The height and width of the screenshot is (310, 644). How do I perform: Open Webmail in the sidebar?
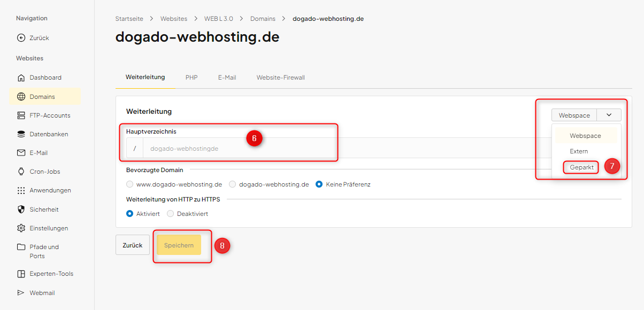click(x=42, y=293)
